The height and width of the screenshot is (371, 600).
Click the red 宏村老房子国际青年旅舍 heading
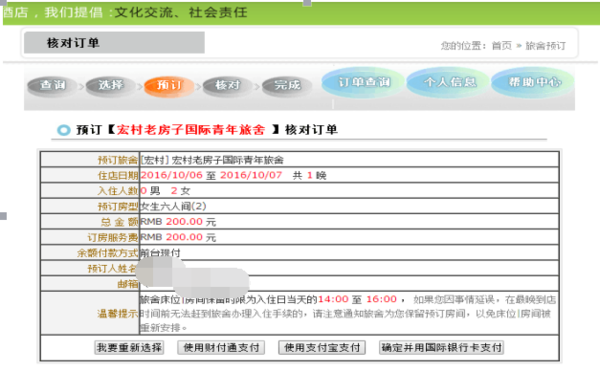coord(191,130)
